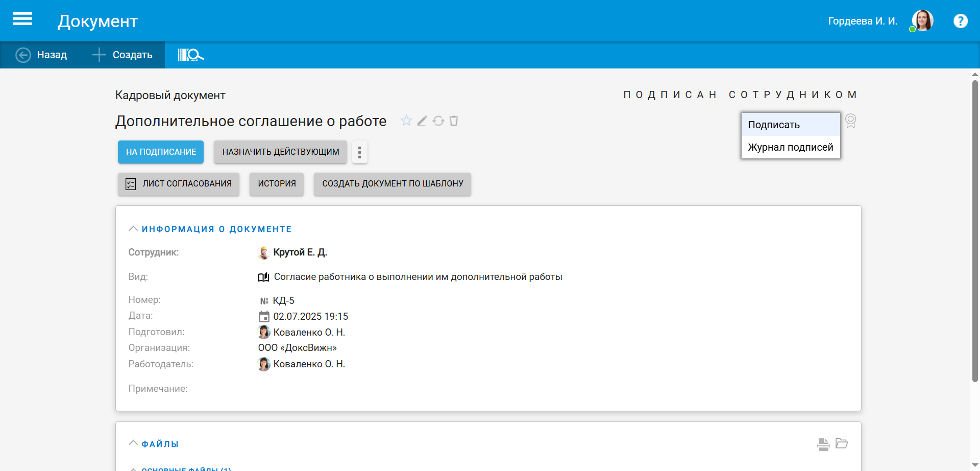Click the vertical page scrollbar
The image size is (980, 471).
pyautogui.click(x=975, y=230)
